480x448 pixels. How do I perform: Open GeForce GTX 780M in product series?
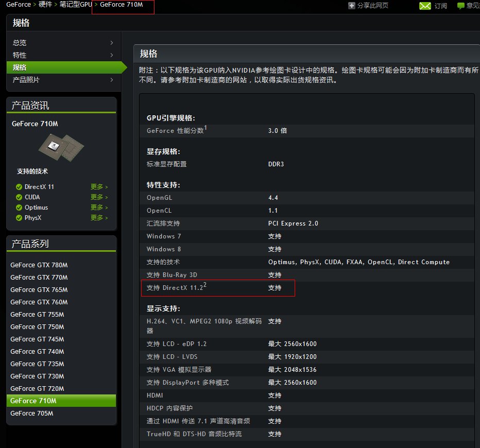39,265
